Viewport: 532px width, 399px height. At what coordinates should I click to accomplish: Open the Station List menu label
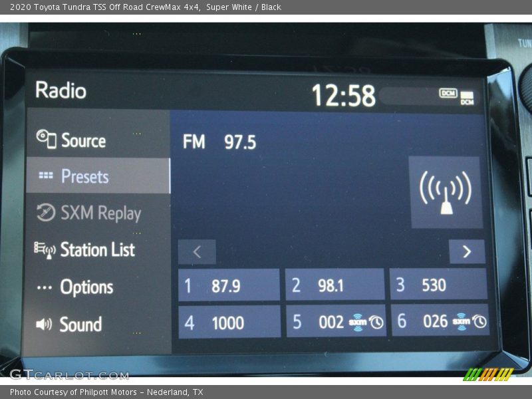97,250
